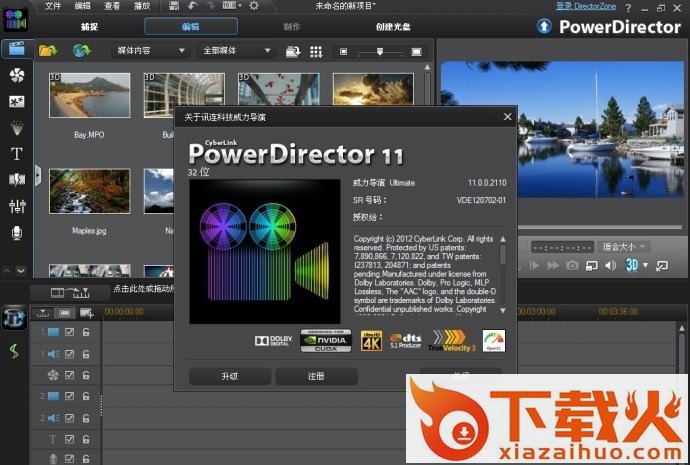Viewport: 690px width, 465px height.
Task: Click the help question mark icon
Action: click(628, 7)
